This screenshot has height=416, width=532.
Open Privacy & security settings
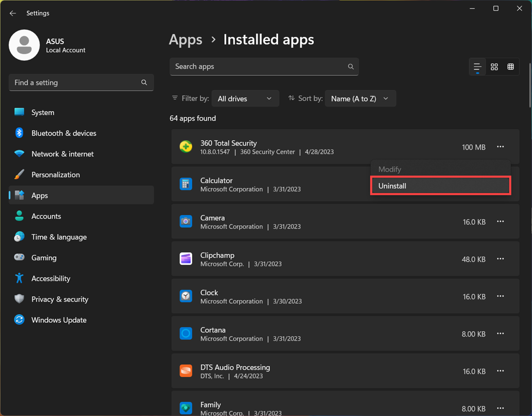[x=81, y=299]
